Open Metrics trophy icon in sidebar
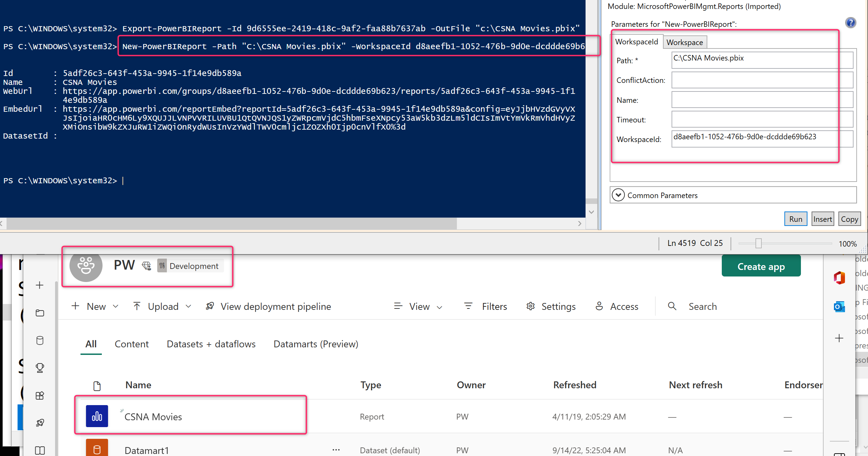This screenshot has width=868, height=456. click(x=40, y=368)
